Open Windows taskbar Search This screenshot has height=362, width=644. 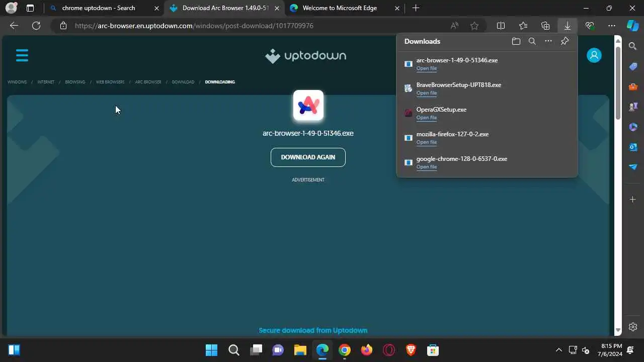point(234,350)
